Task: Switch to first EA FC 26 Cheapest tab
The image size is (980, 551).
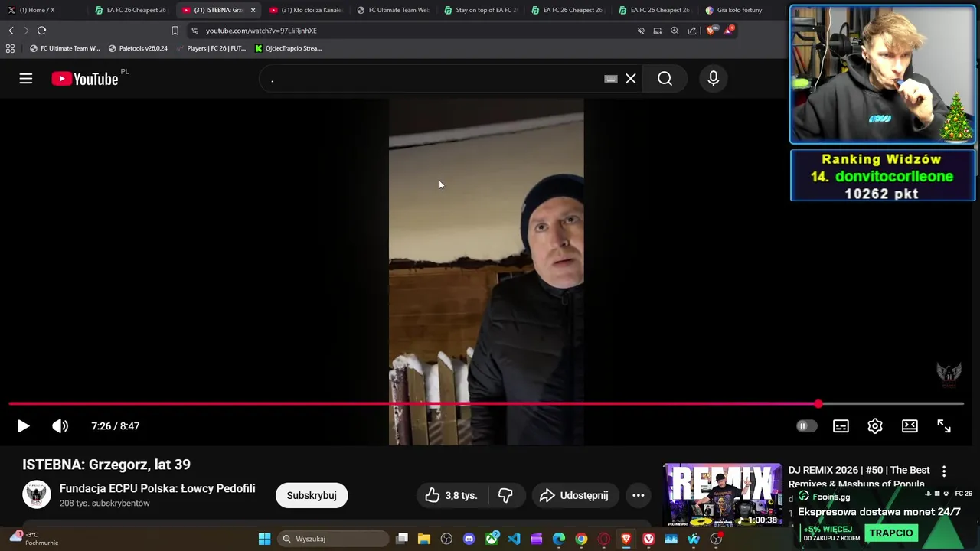Action: pyautogui.click(x=130, y=10)
